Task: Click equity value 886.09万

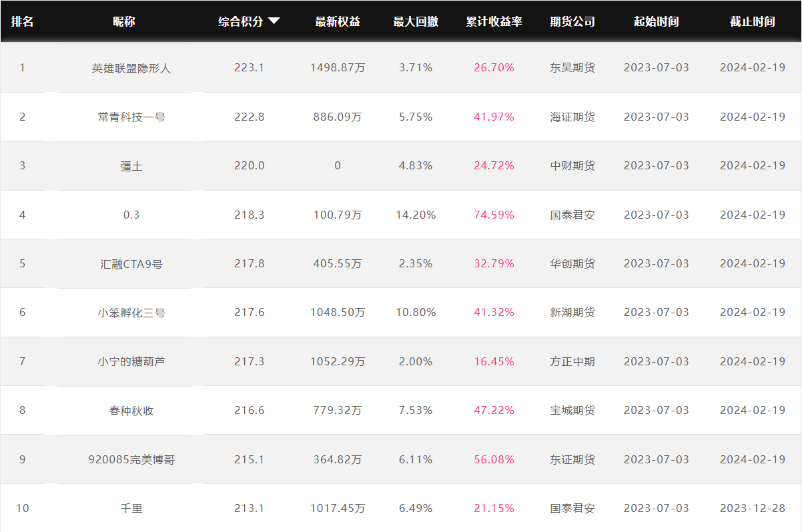Action: click(x=338, y=117)
